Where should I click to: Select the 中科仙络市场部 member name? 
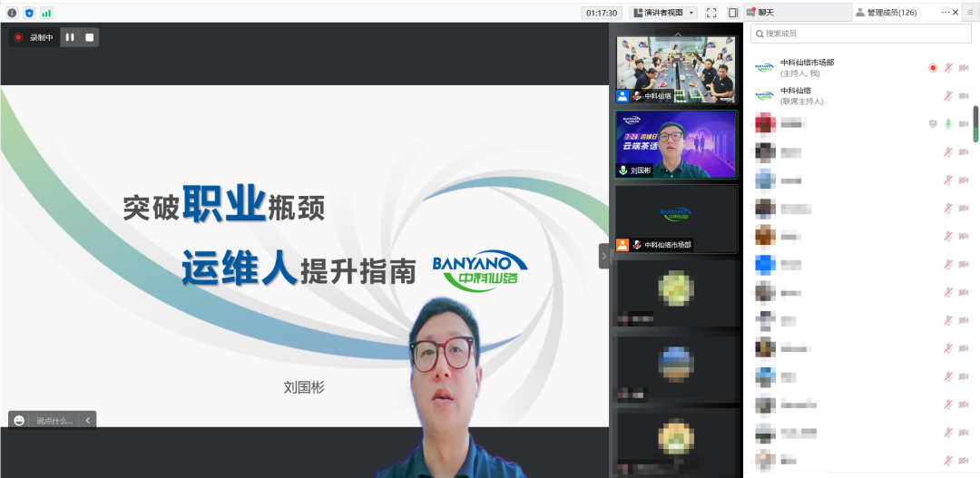click(807, 63)
